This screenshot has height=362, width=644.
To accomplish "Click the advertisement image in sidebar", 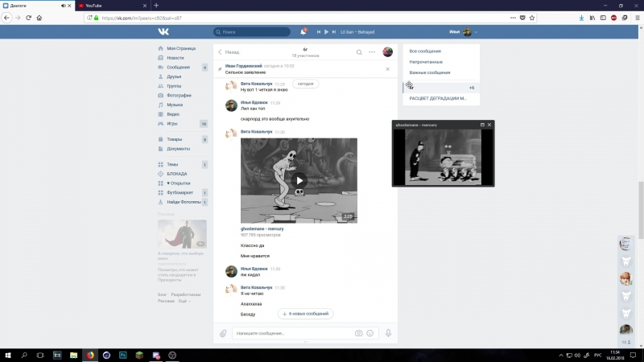I will (x=182, y=234).
